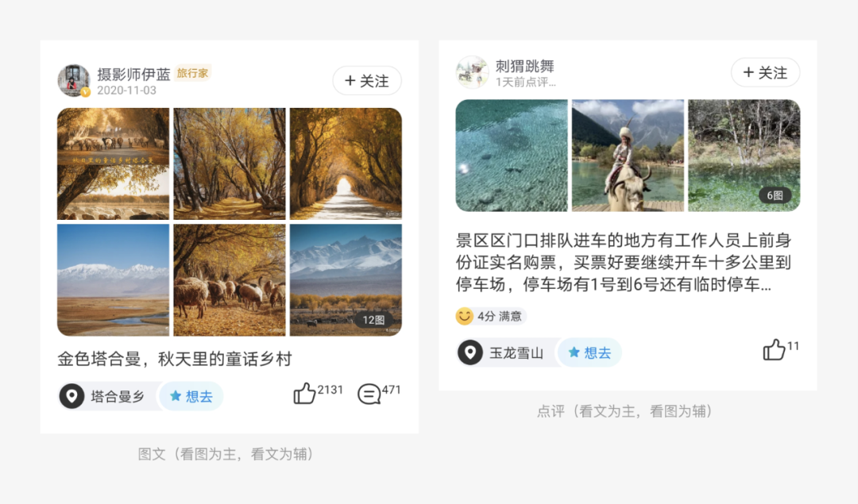
Task: Open the tree tunnel road photo
Action: coord(346,164)
